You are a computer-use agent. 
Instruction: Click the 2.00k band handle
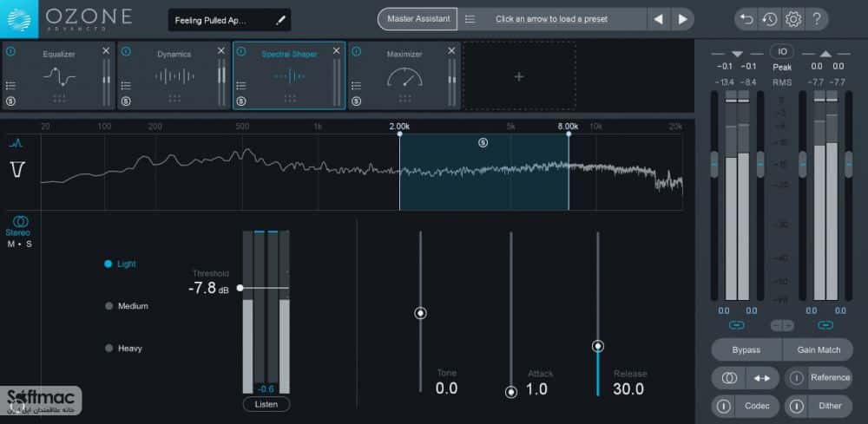pyautogui.click(x=399, y=134)
